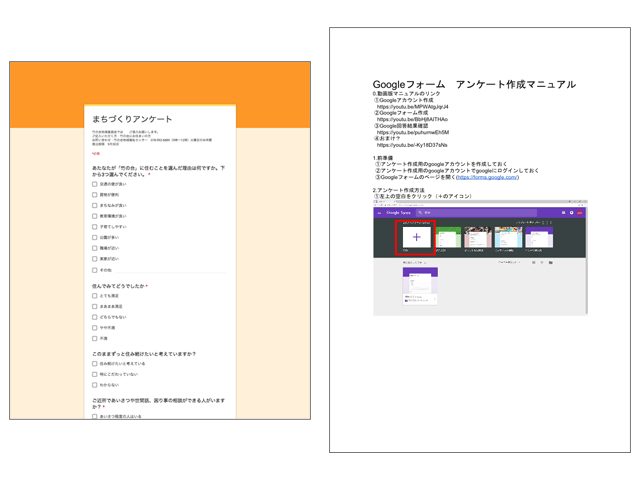The image size is (640, 480).
Task: Check the '住み続けたいと考えている' option
Action: [95, 364]
